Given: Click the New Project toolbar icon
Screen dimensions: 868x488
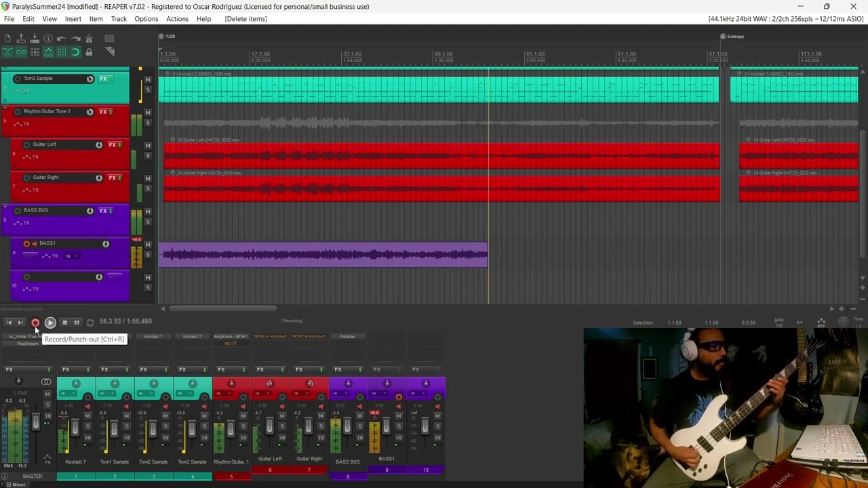Looking at the screenshot, I should pyautogui.click(x=7, y=39).
